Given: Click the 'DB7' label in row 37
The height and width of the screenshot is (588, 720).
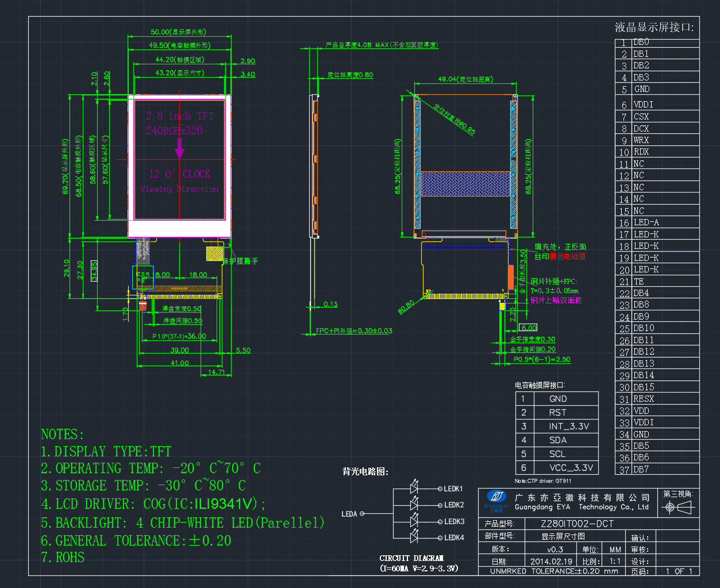Looking at the screenshot, I should pyautogui.click(x=641, y=470).
